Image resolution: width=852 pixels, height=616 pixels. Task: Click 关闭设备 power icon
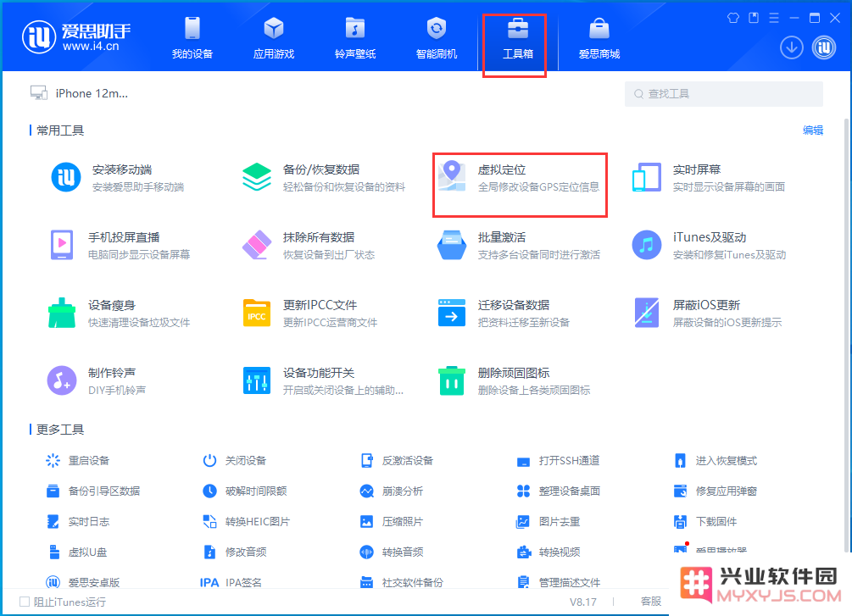point(209,461)
